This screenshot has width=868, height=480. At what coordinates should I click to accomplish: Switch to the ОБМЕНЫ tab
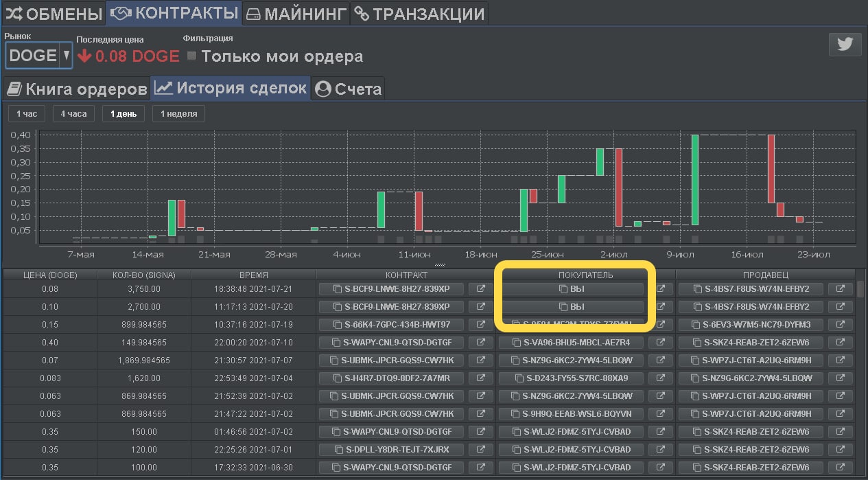click(53, 13)
